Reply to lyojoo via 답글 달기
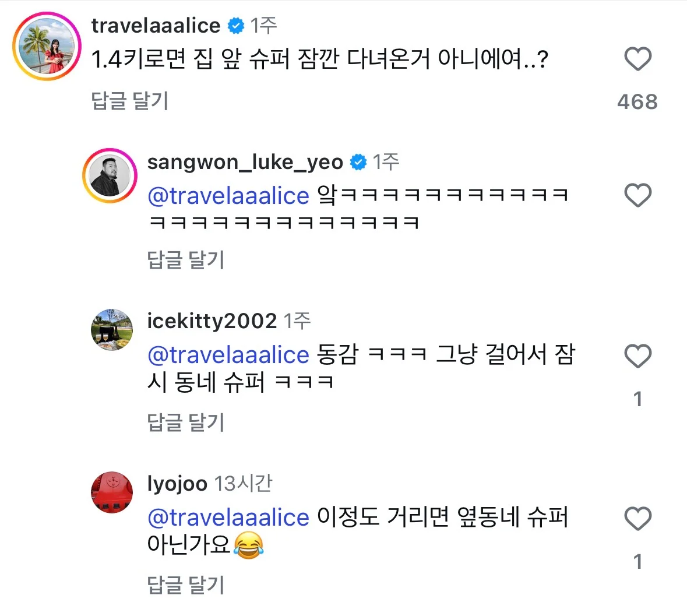This screenshot has width=687, height=616. 186,585
